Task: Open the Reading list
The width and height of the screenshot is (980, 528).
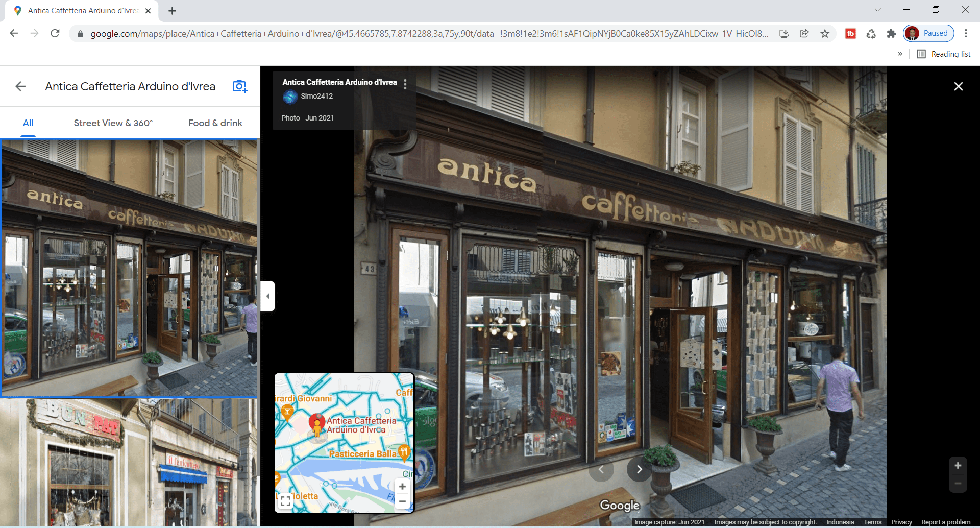Action: 944,54
